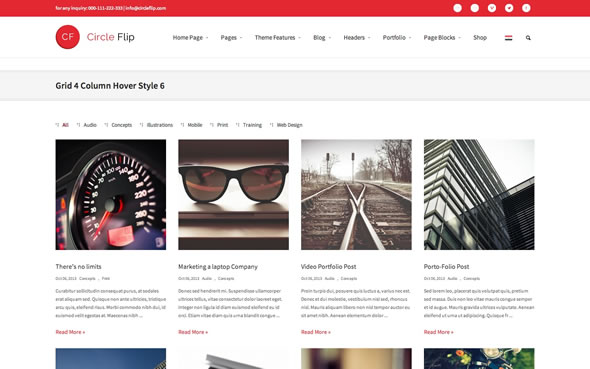This screenshot has width=590, height=369.
Task: Filter portfolio by Print
Action: pyautogui.click(x=222, y=125)
